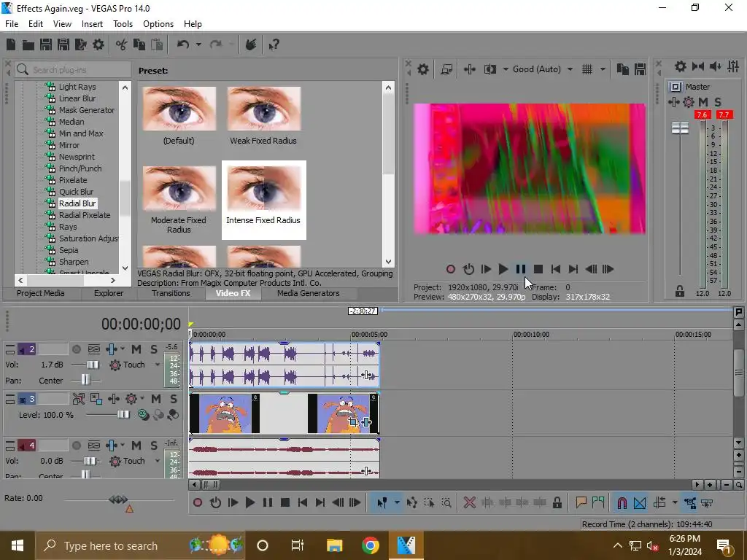Open the Split Screen View icon in preview
The height and width of the screenshot is (560, 747).
pyautogui.click(x=490, y=69)
